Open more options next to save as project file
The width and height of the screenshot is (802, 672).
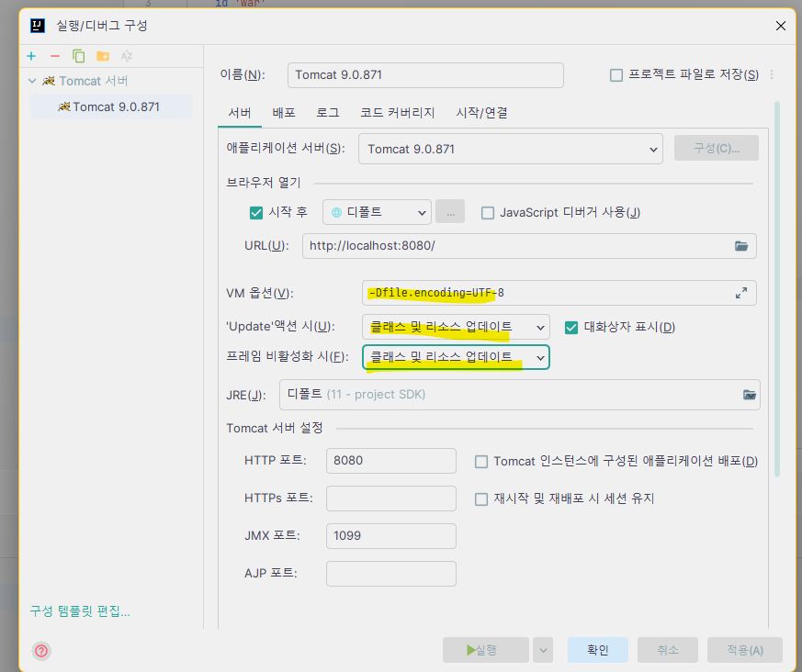[x=772, y=75]
